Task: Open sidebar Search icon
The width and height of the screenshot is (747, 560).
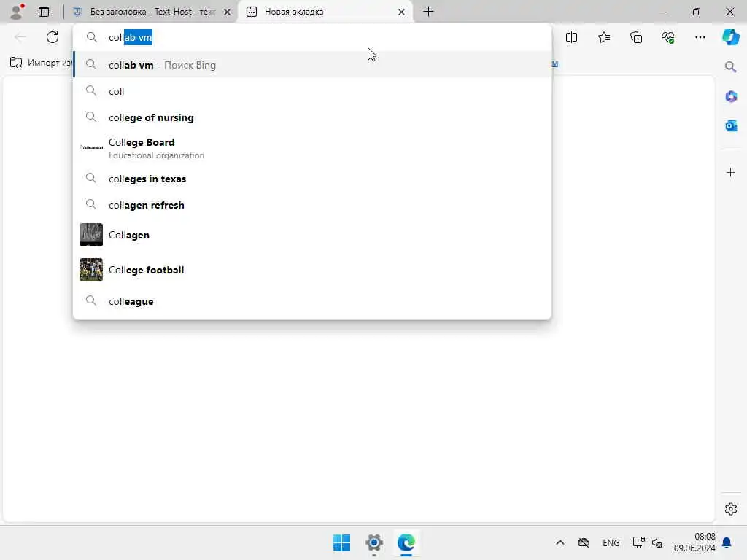Action: (730, 66)
